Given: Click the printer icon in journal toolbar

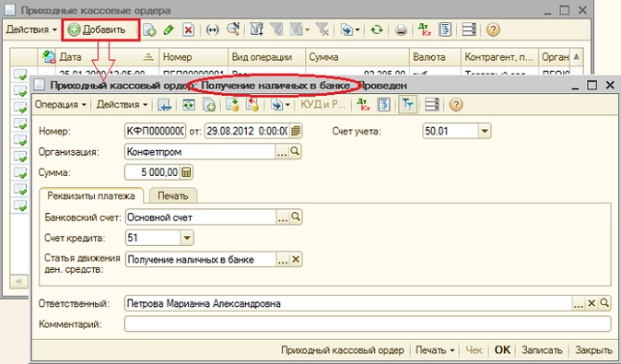Looking at the screenshot, I should [x=401, y=29].
